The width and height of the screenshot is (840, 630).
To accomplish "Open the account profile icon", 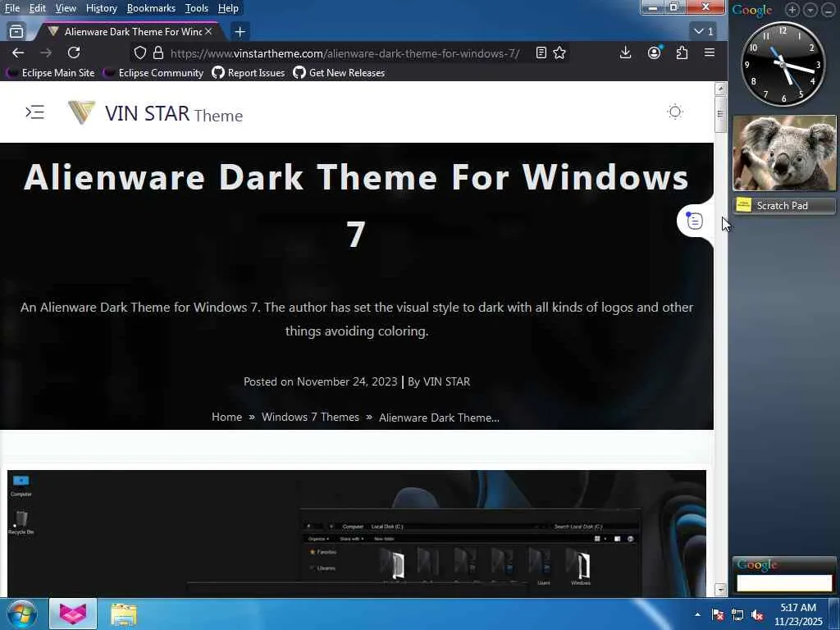I will [654, 52].
